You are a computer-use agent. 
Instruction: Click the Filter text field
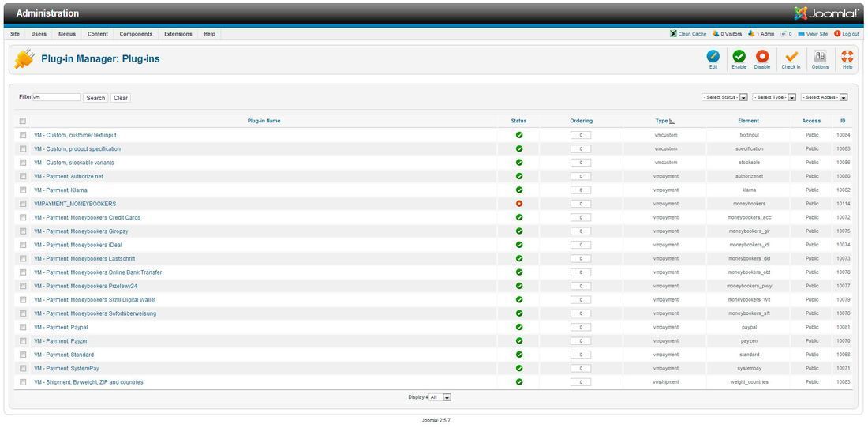(57, 97)
